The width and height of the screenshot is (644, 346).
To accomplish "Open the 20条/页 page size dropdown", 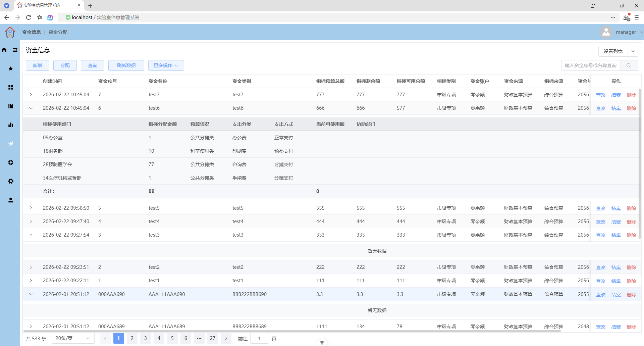I will pyautogui.click(x=73, y=338).
